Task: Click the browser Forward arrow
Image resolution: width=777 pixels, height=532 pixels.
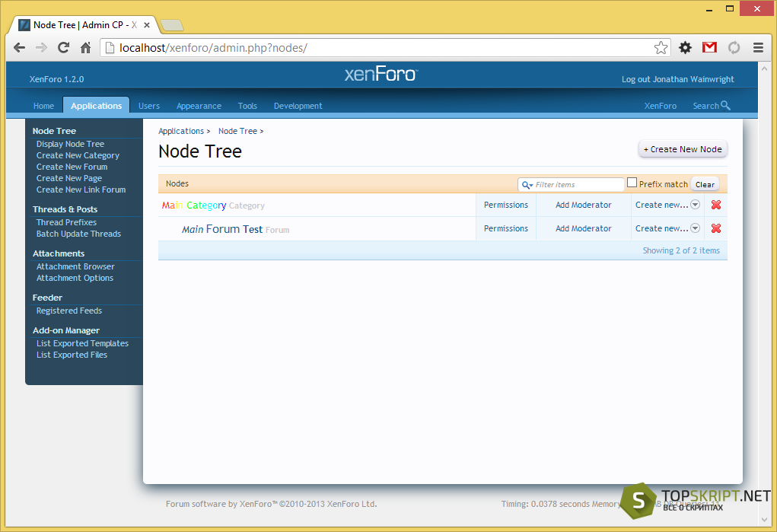Action: tap(41, 48)
